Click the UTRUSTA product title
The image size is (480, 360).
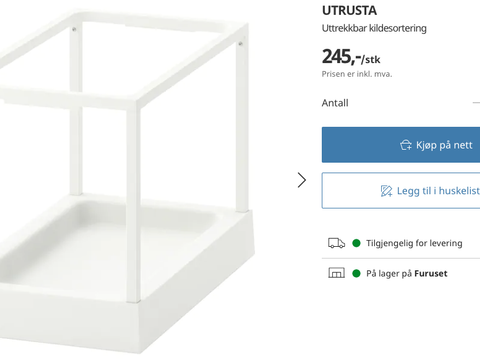[349, 11]
